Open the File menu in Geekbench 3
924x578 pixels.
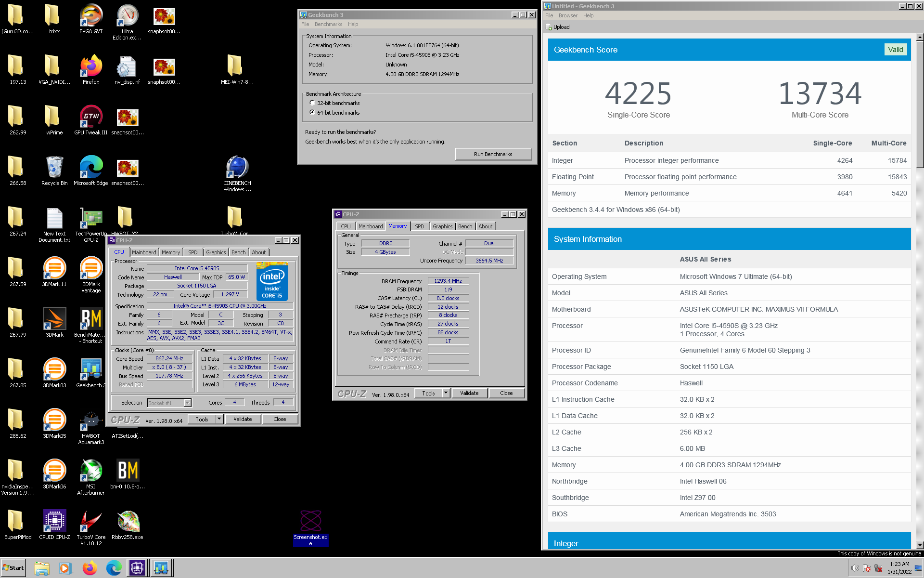pyautogui.click(x=305, y=24)
